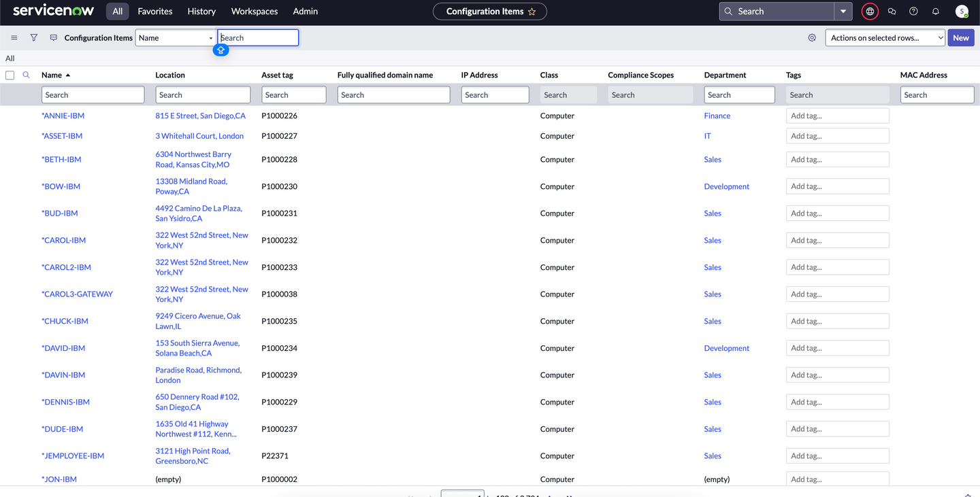Click asset tag P22371
The image size is (980, 497).
tap(275, 456)
